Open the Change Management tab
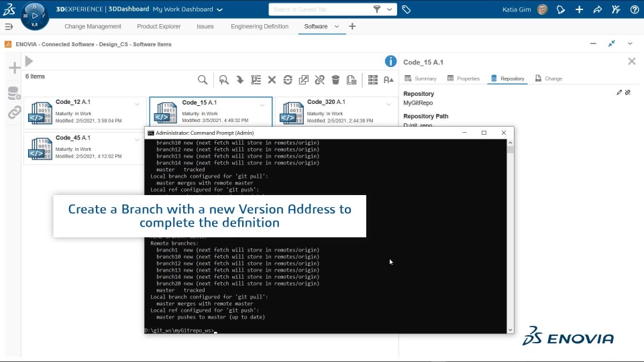The height and width of the screenshot is (362, 644). coord(93,26)
